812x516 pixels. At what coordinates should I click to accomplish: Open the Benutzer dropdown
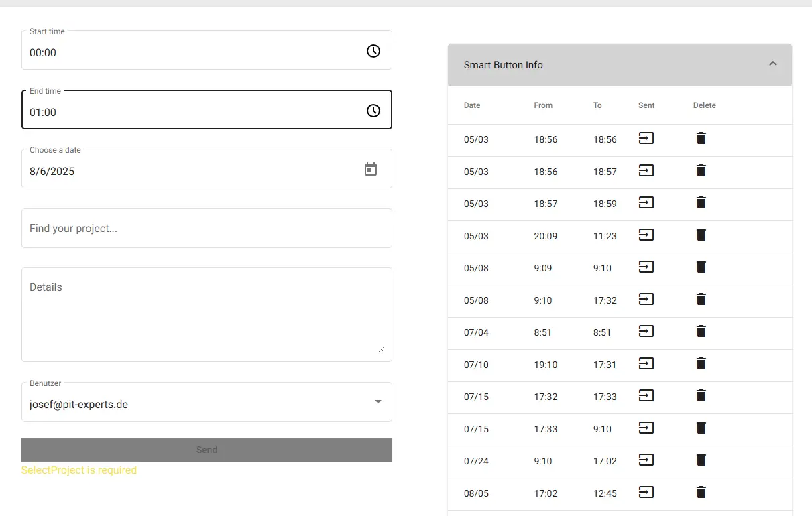tap(378, 402)
